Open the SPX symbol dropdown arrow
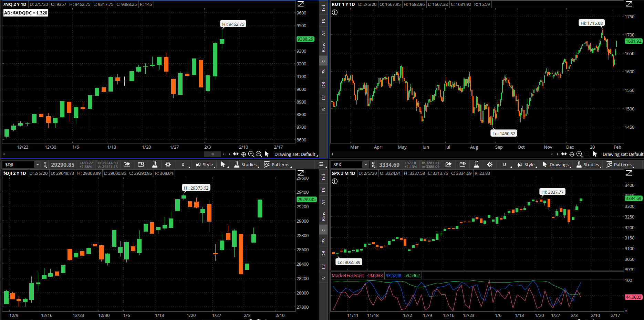This screenshot has width=644, height=320. point(366,165)
